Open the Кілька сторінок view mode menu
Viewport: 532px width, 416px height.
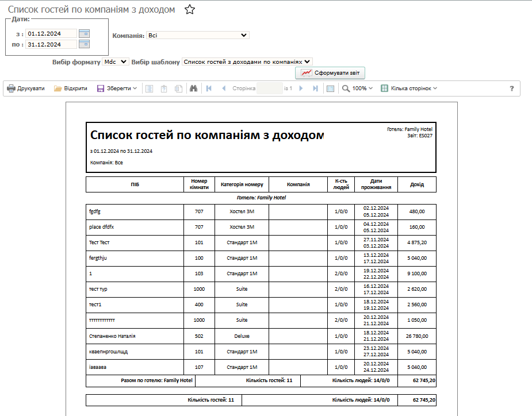pos(409,88)
